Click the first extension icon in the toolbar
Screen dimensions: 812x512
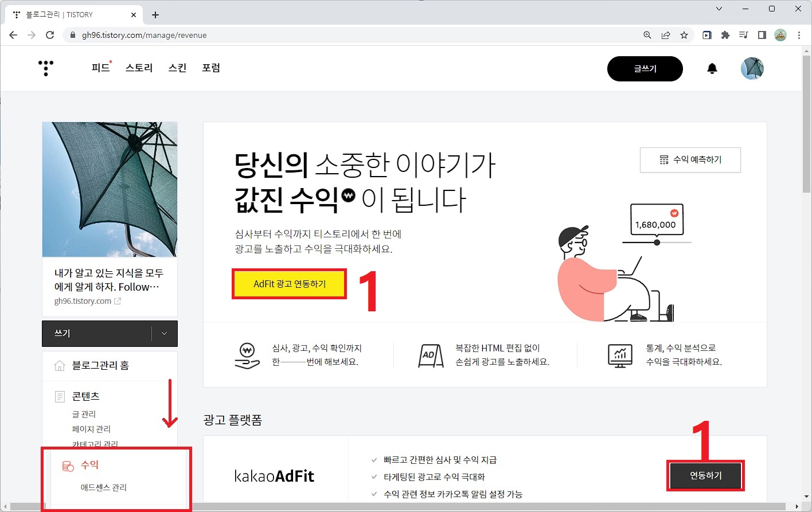pyautogui.click(x=707, y=35)
